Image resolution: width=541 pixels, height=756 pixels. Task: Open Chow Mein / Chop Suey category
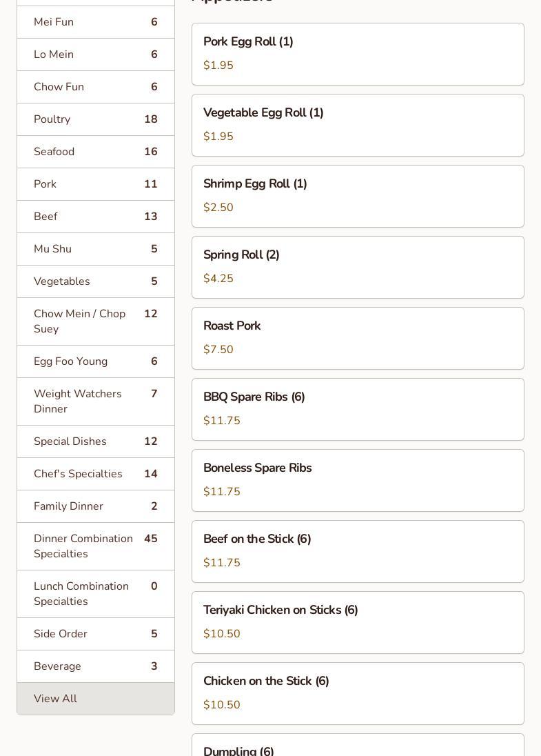coord(95,321)
